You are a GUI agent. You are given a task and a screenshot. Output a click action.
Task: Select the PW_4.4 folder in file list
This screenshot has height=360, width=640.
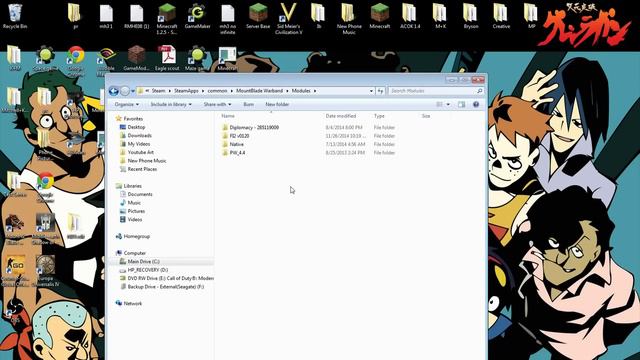click(233, 153)
